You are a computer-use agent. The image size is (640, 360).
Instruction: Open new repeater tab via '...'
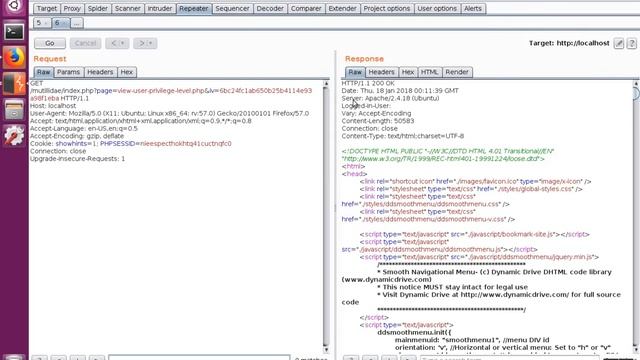(x=77, y=23)
